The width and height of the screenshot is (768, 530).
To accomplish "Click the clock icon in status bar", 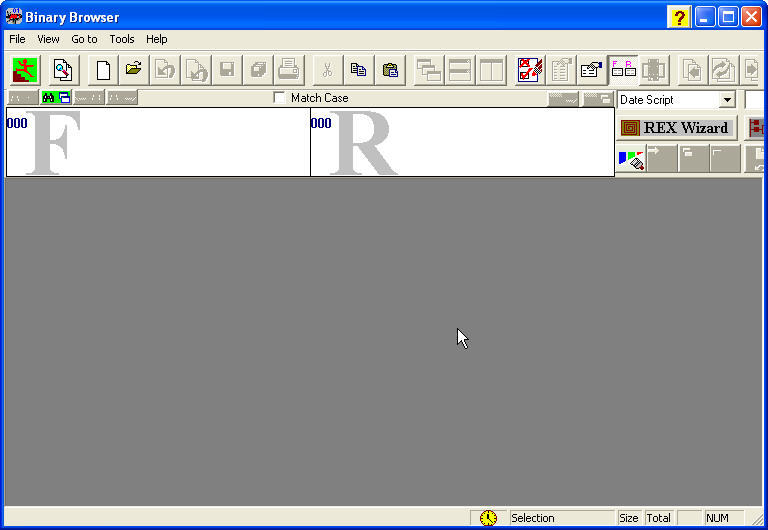I will pos(488,518).
